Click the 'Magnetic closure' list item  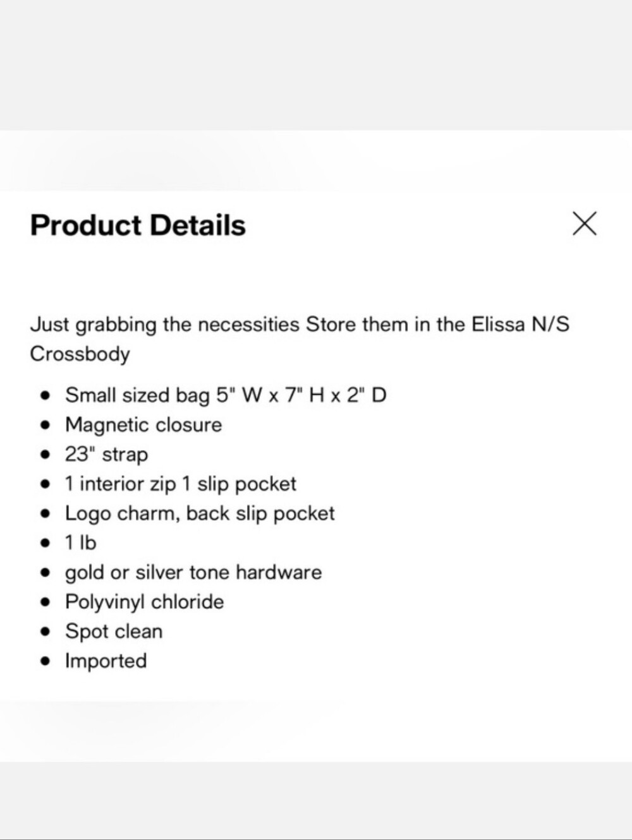click(x=143, y=424)
